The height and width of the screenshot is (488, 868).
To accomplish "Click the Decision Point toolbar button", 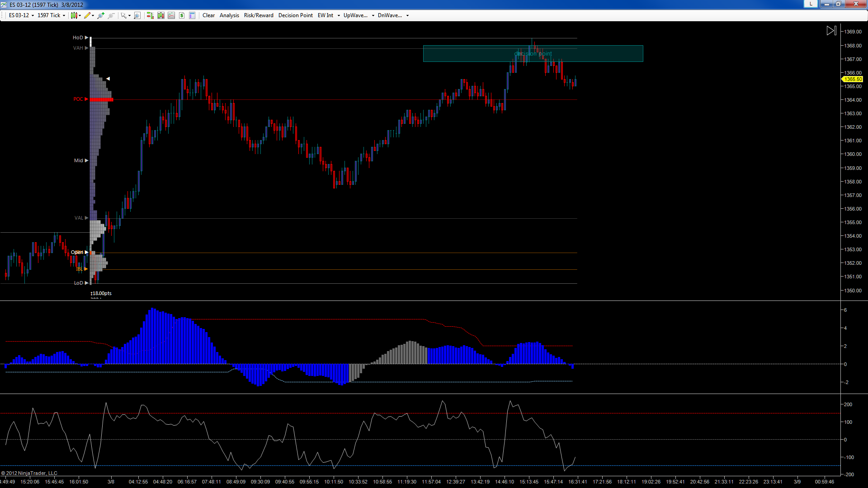I will 295,15.
